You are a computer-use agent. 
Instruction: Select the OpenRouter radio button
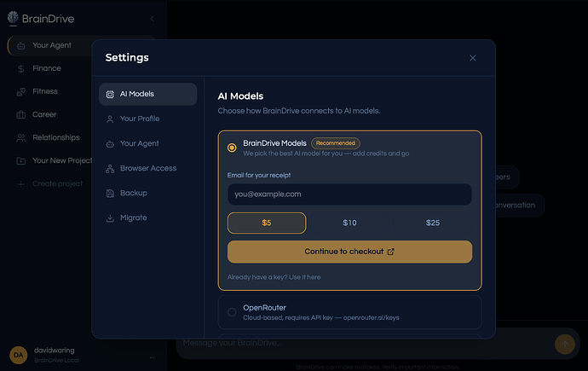pyautogui.click(x=232, y=312)
